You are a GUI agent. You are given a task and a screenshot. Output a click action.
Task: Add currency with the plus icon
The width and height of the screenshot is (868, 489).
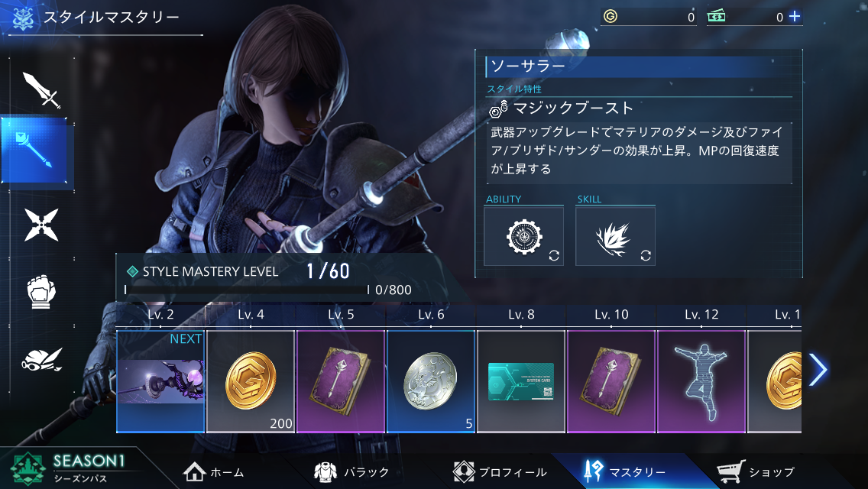pos(795,17)
